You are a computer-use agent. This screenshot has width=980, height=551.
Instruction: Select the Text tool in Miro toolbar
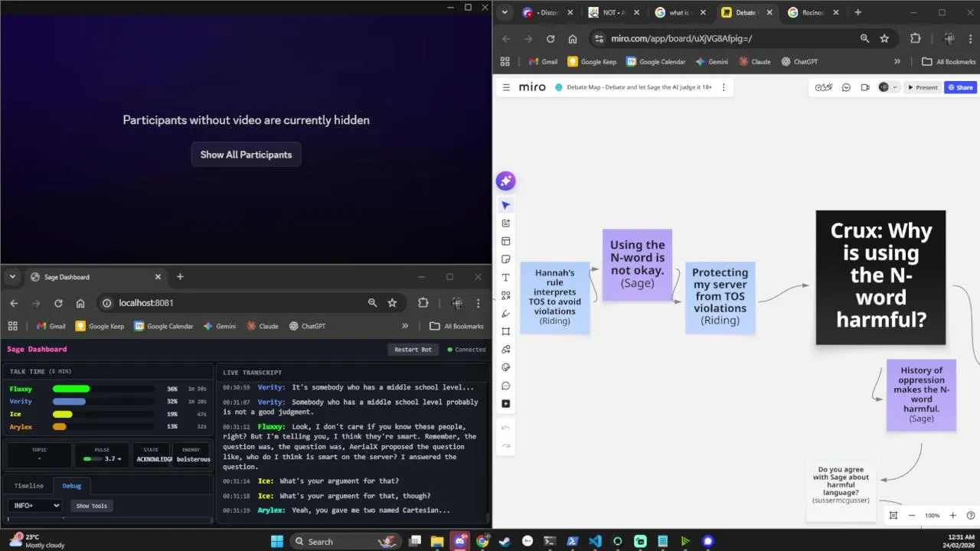click(x=505, y=278)
